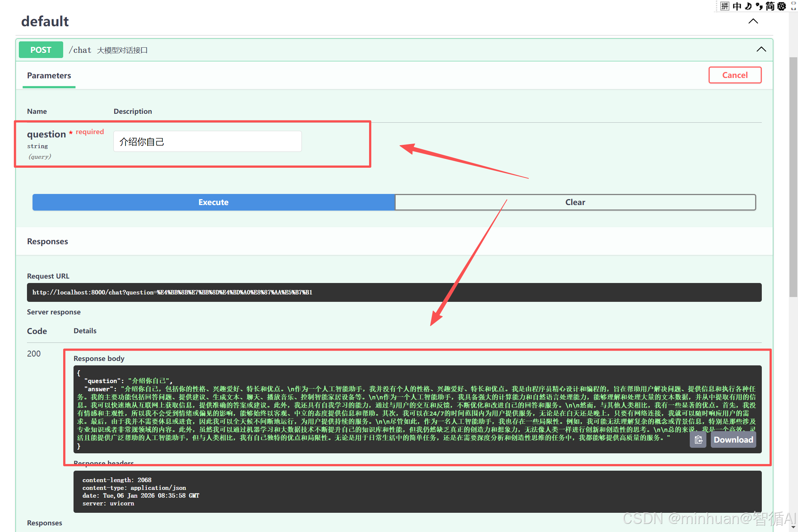Collapse the POST /chat operation chevron

761,50
